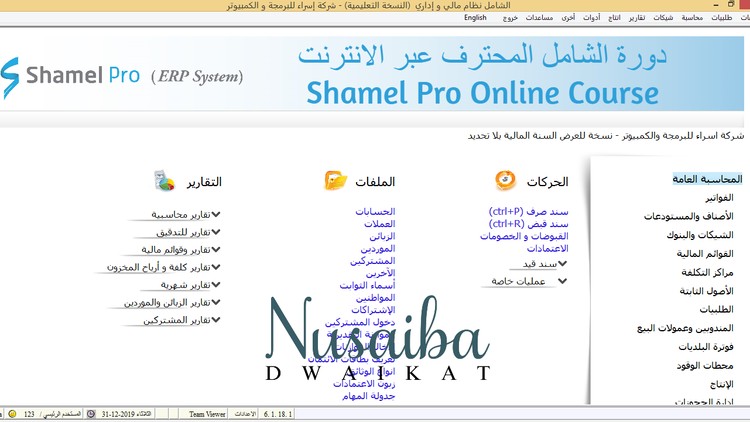Select الإنتاج in side panel
The height and width of the screenshot is (422, 750).
(722, 384)
